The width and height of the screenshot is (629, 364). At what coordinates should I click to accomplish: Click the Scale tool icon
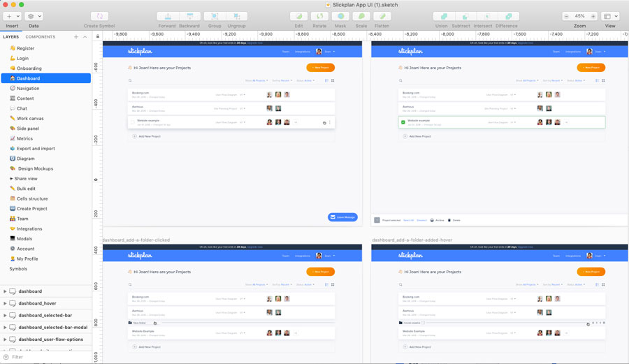point(361,16)
